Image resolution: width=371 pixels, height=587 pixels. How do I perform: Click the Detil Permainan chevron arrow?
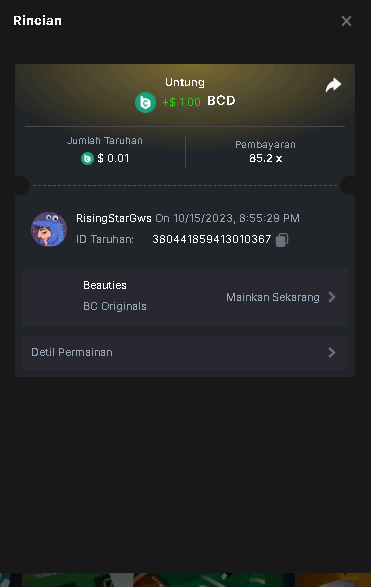coord(332,352)
